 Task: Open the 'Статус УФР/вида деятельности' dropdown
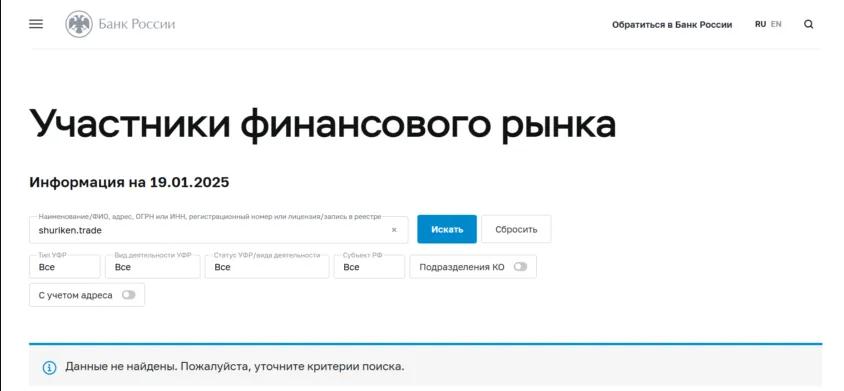[267, 267]
